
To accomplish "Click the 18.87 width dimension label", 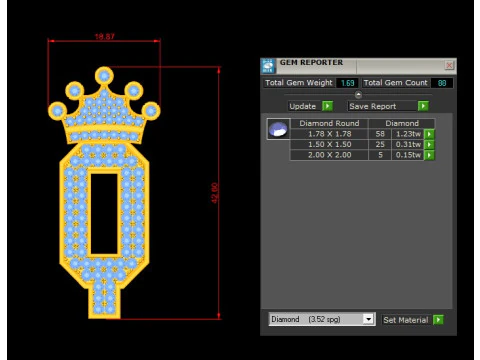I will click(105, 36).
